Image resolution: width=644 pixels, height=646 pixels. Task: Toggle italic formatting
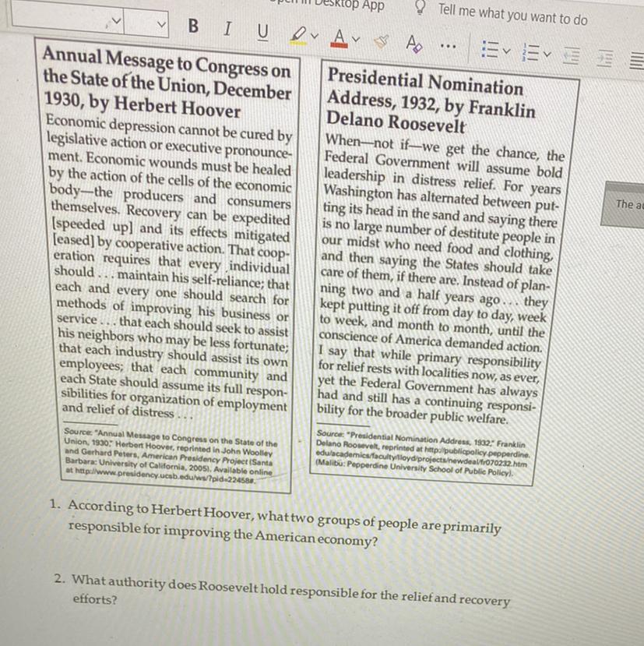[227, 28]
